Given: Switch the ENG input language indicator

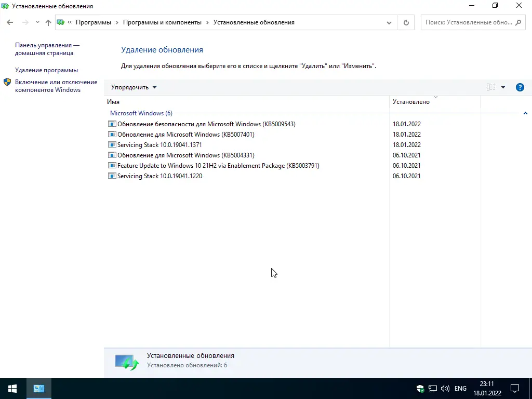Looking at the screenshot, I should (x=460, y=389).
